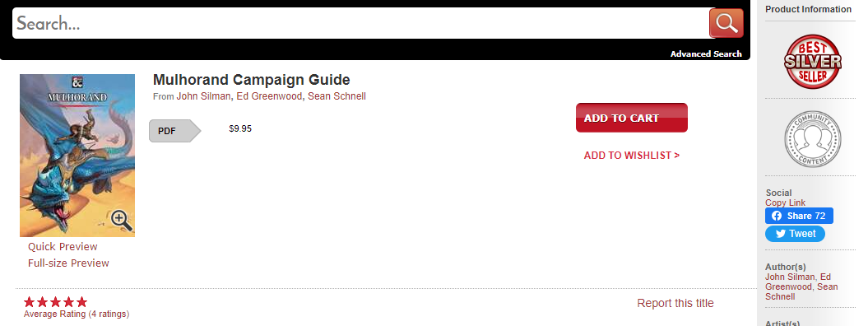This screenshot has height=326, width=868.
Task: Open the Quick Preview link
Action: click(x=63, y=247)
